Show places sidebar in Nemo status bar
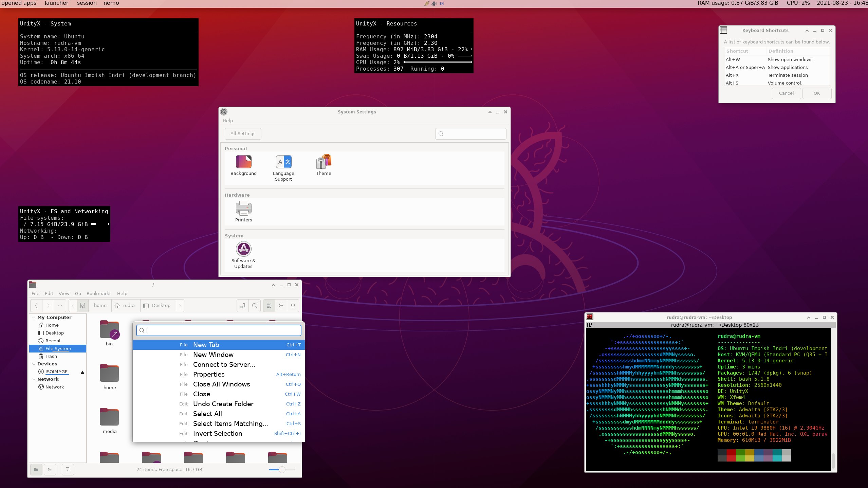 click(x=36, y=470)
